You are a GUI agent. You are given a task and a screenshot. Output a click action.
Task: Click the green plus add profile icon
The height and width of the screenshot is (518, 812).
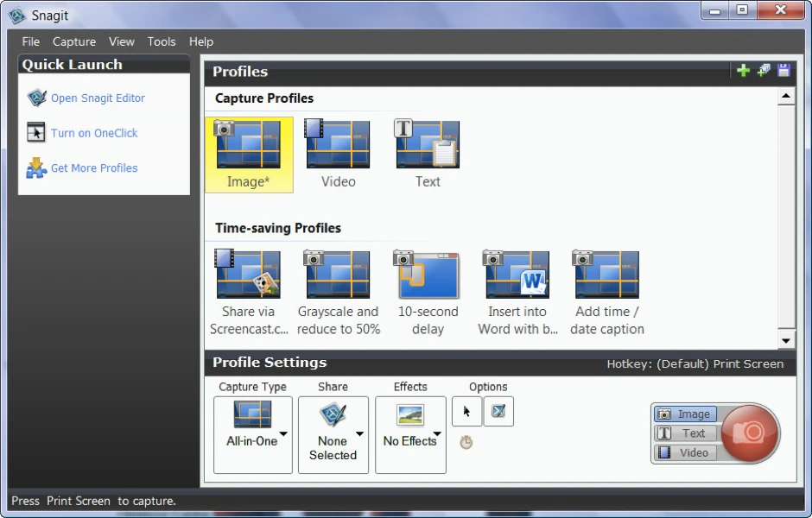[x=743, y=71]
